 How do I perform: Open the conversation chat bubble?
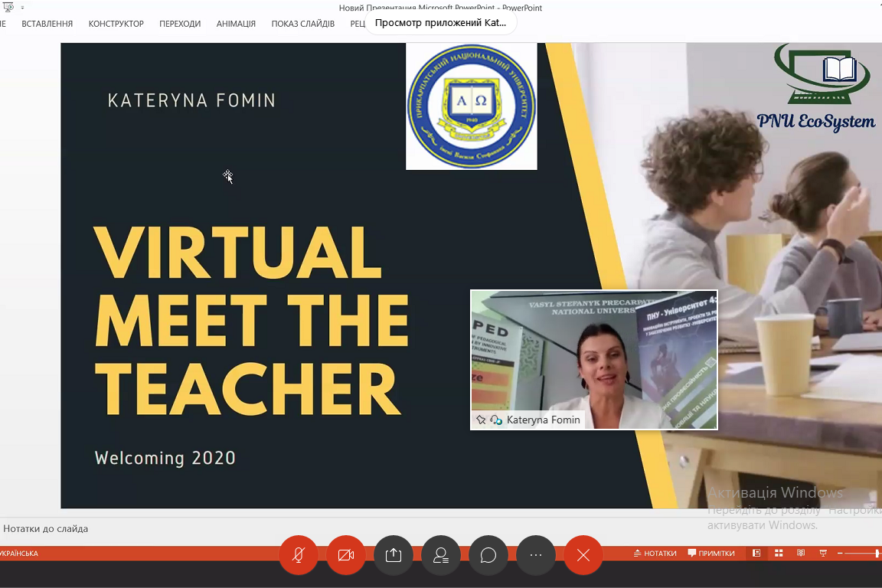pos(488,555)
